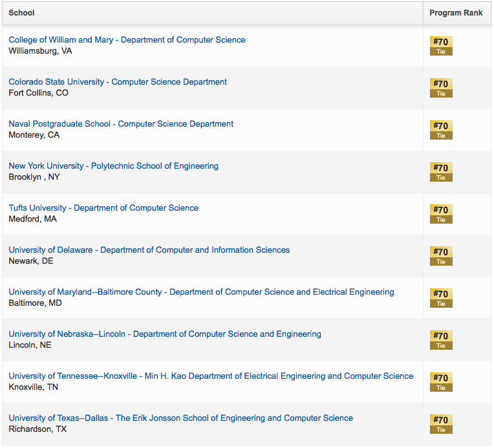Select the Fort Collins, CO location text
The height and width of the screenshot is (448, 494).
(x=38, y=93)
